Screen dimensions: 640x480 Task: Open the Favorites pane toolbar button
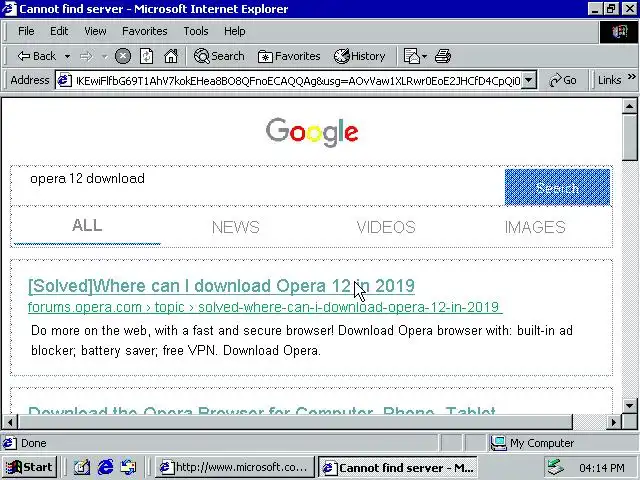coord(289,56)
